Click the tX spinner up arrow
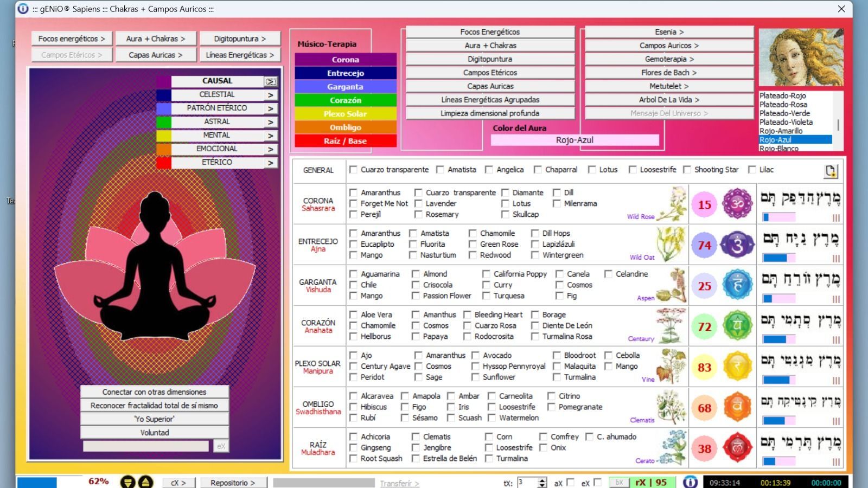The width and height of the screenshot is (868, 488). click(542, 480)
